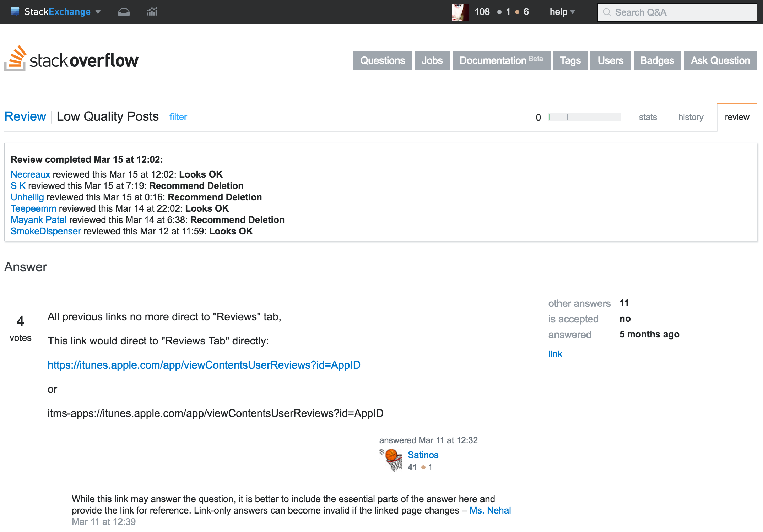Go to the Questions page
Viewport: 763px width, 532px height.
click(x=383, y=61)
